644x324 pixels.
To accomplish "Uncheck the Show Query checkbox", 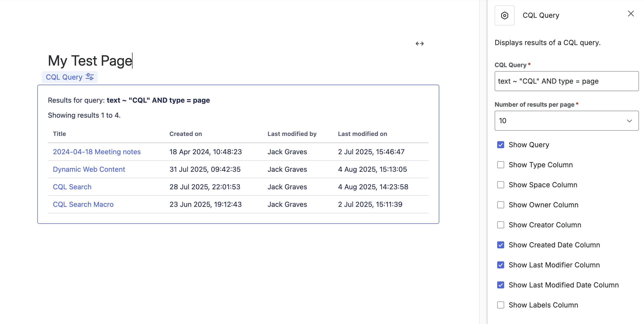I will click(x=500, y=145).
